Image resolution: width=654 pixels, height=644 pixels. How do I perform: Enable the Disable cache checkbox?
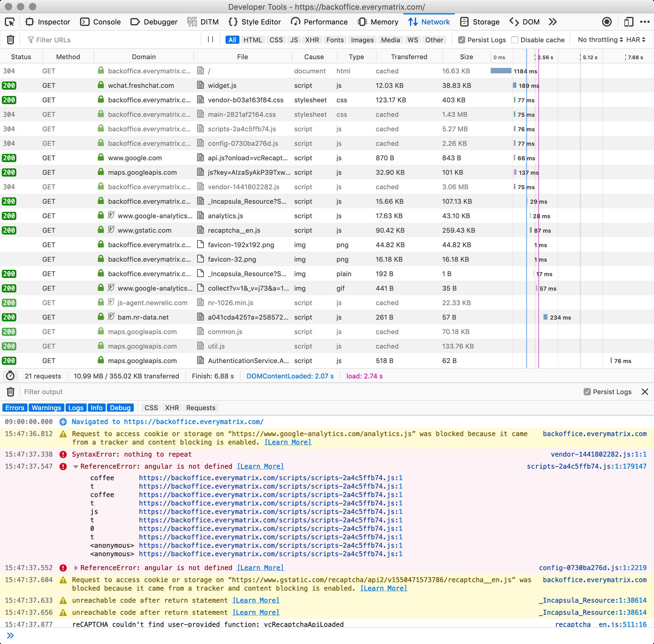click(x=515, y=40)
